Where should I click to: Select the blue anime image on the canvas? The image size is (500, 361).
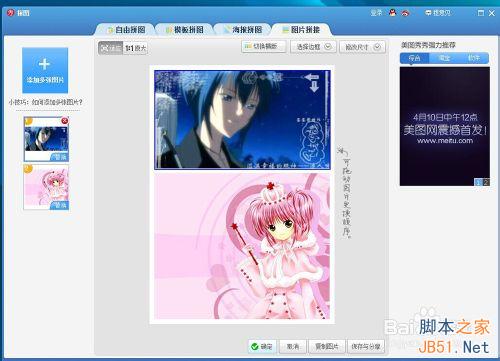242,119
